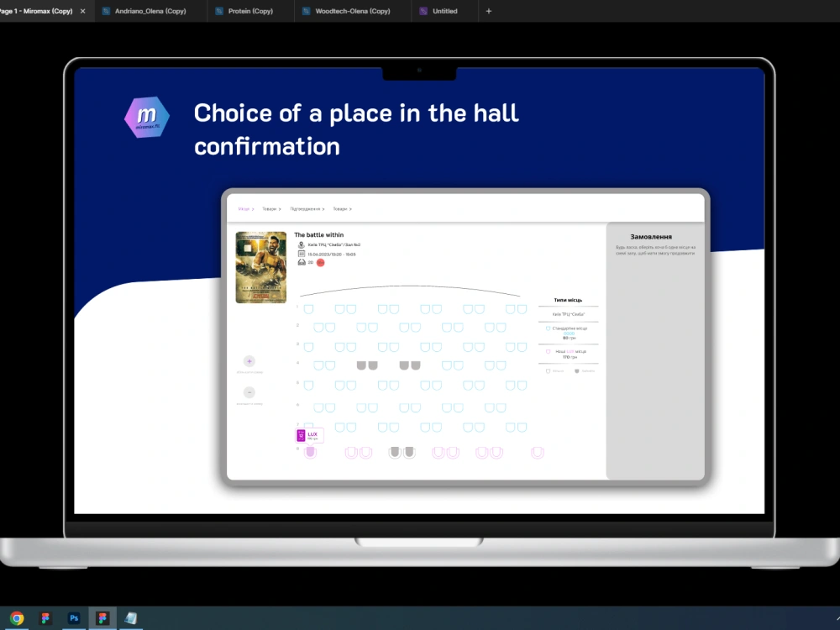840x630 pixels.
Task: Click first gray occupied LUX seat in row 8
Action: pyautogui.click(x=395, y=454)
